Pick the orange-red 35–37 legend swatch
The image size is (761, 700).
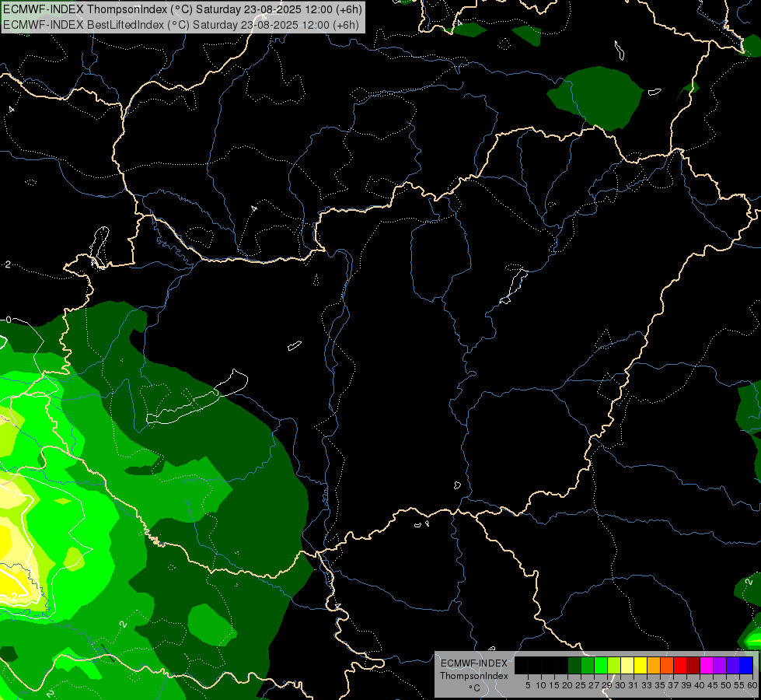tap(667, 665)
